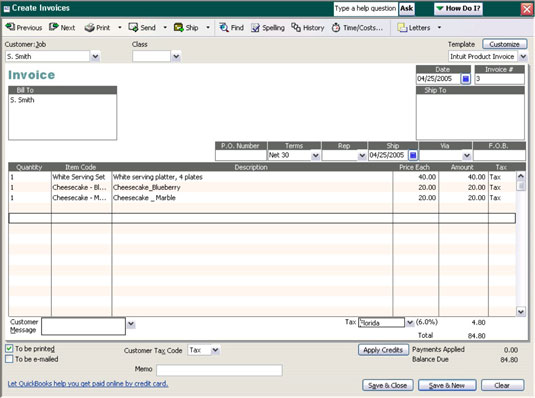
Task: Open the Ship toolbar dropdown arrow
Action: tap(208, 28)
